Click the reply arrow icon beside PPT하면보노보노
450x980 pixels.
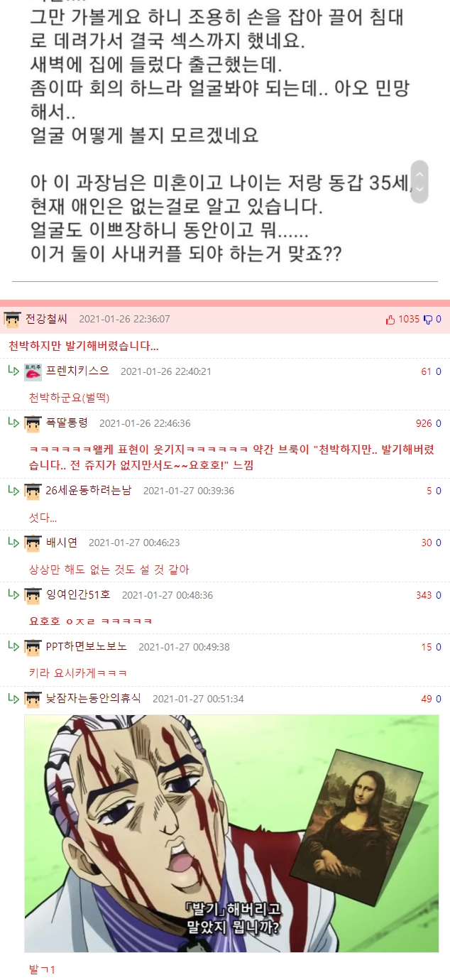(x=13, y=646)
